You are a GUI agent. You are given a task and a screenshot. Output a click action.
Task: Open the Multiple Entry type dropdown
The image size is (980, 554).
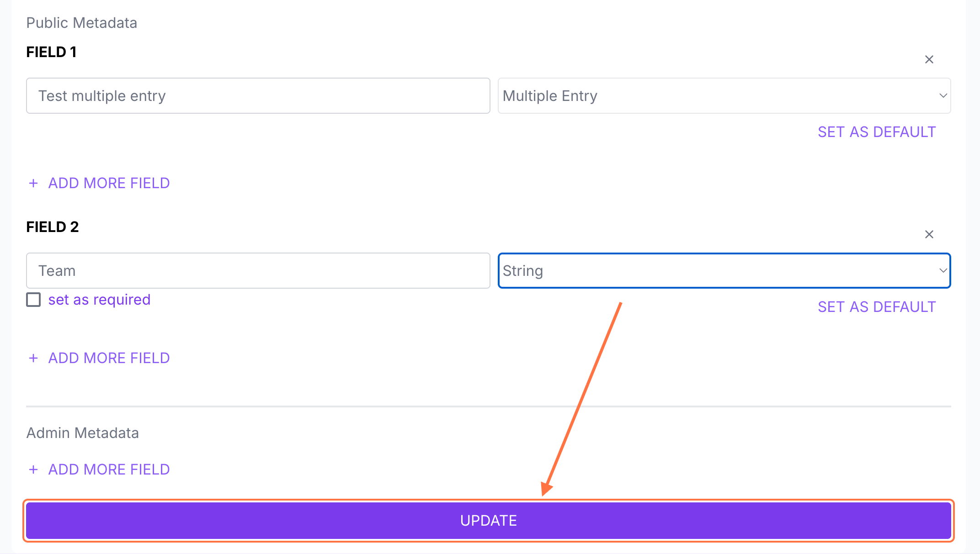coord(724,96)
